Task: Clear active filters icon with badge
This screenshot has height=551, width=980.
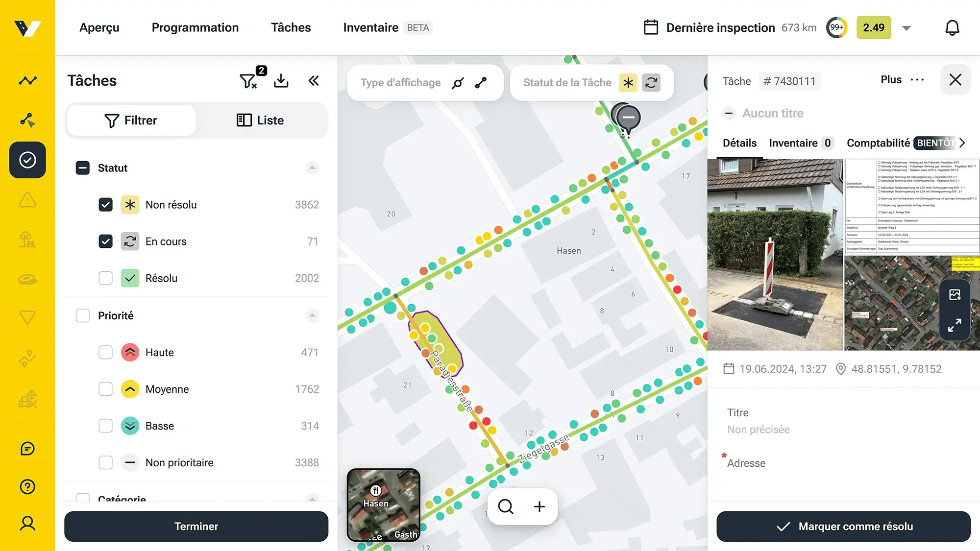Action: coord(251,79)
